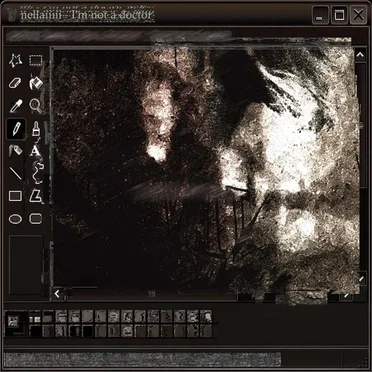Select the Rounded Rectangle tool
This screenshot has height=372, width=372.
pyautogui.click(x=36, y=219)
